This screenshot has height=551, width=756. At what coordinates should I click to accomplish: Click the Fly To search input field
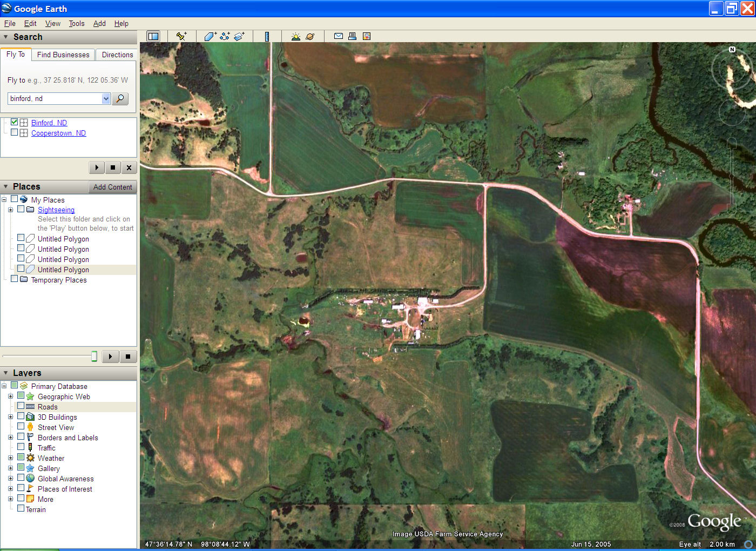pyautogui.click(x=55, y=99)
